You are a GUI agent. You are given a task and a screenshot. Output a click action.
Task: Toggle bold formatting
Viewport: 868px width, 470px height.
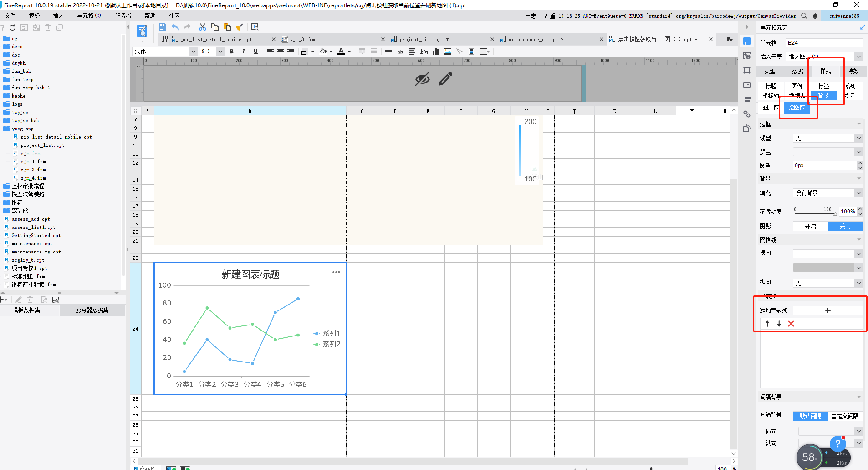coord(232,52)
